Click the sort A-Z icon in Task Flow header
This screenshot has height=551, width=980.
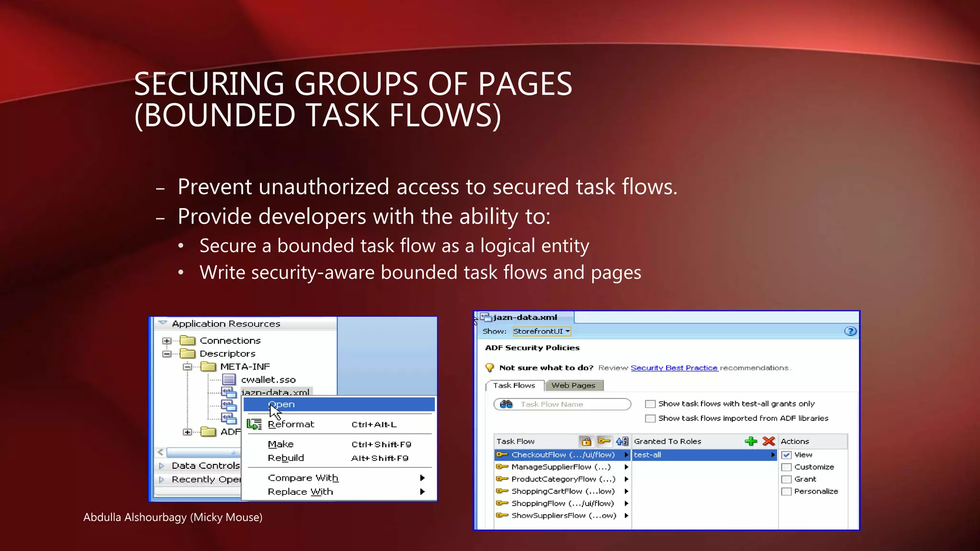[622, 441]
